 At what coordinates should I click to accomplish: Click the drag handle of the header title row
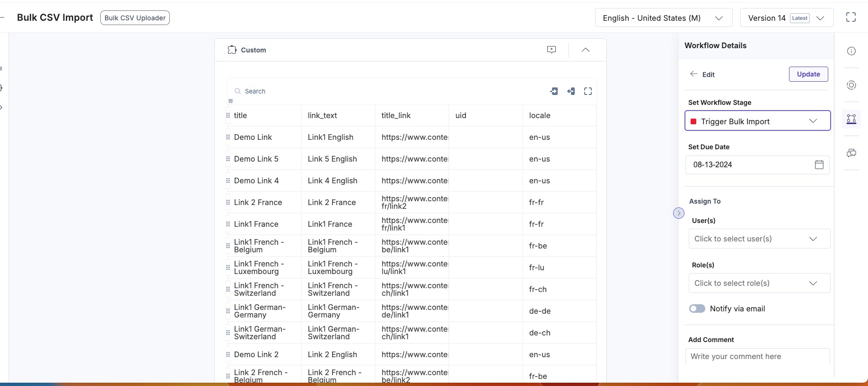coord(228,115)
